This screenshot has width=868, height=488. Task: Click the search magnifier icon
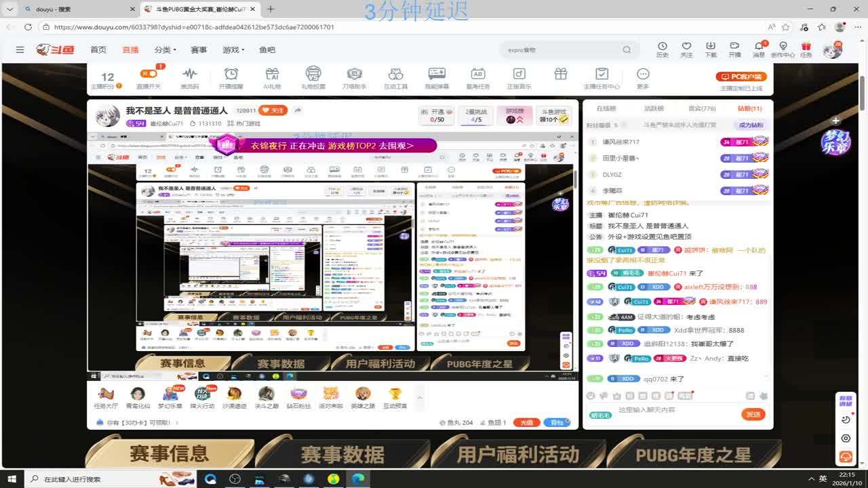[627, 49]
